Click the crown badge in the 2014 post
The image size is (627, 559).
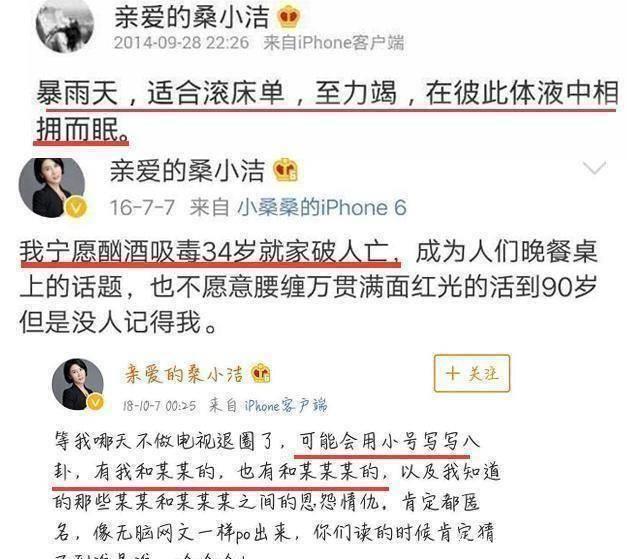click(x=289, y=16)
